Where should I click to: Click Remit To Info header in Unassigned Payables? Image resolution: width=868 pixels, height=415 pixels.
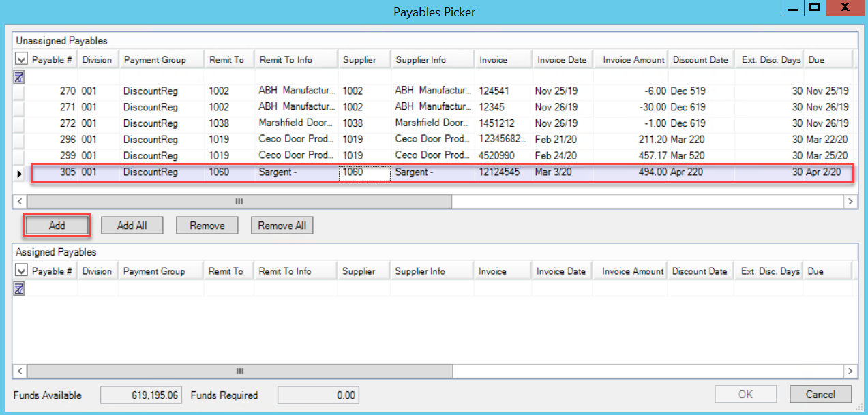(x=296, y=59)
